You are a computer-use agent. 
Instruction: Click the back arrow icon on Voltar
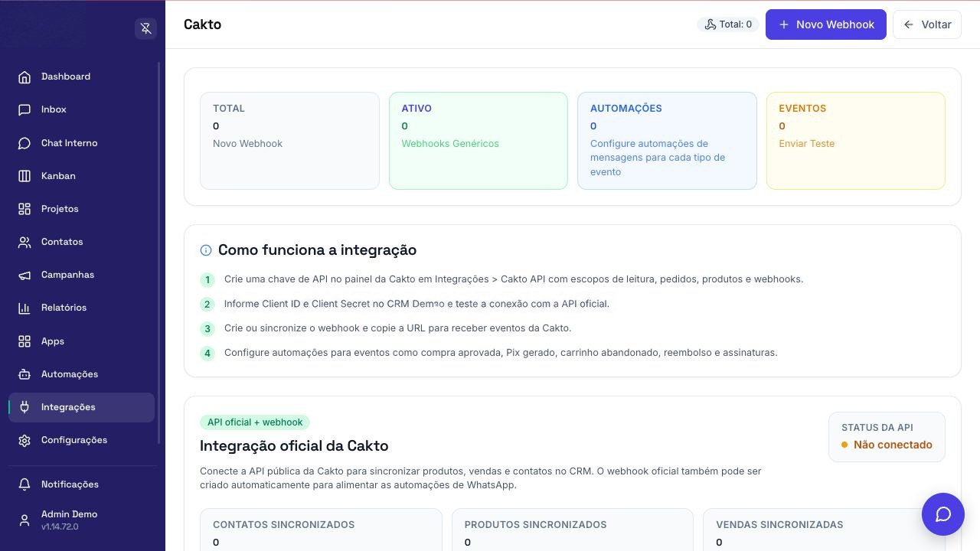[909, 24]
